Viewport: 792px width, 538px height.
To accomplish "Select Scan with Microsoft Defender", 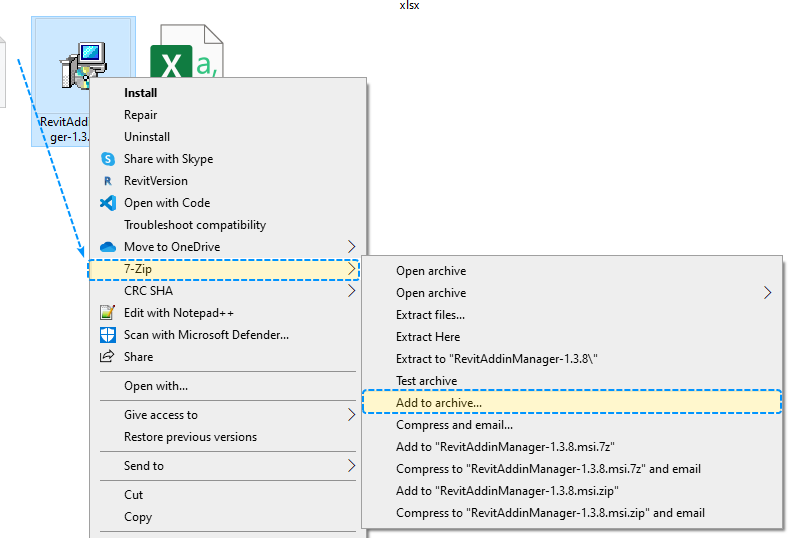I will pyautogui.click(x=228, y=335).
